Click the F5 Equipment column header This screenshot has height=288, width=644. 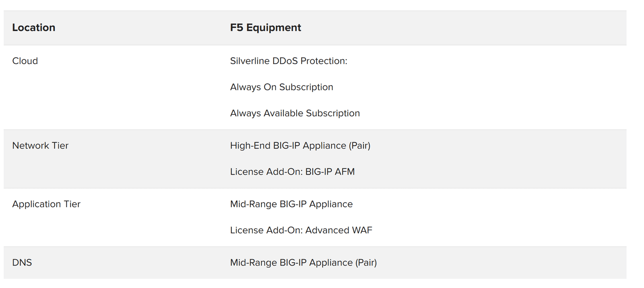click(x=265, y=28)
